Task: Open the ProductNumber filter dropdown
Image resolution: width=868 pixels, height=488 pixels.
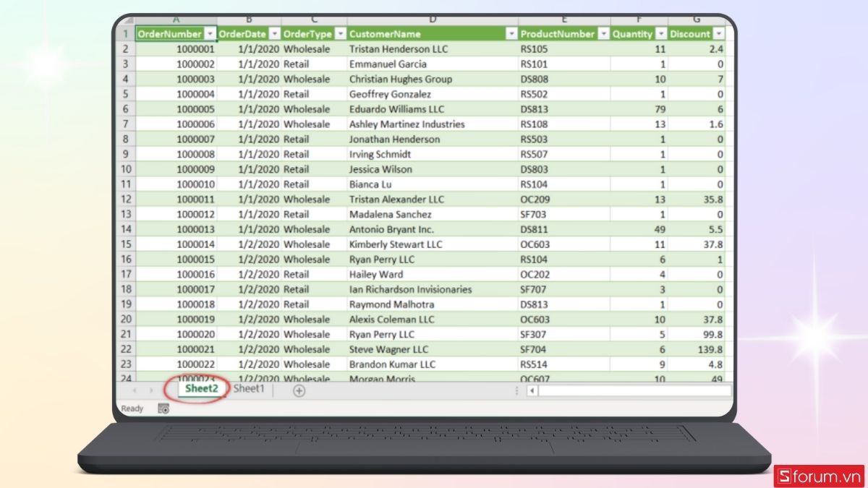Action: [603, 34]
